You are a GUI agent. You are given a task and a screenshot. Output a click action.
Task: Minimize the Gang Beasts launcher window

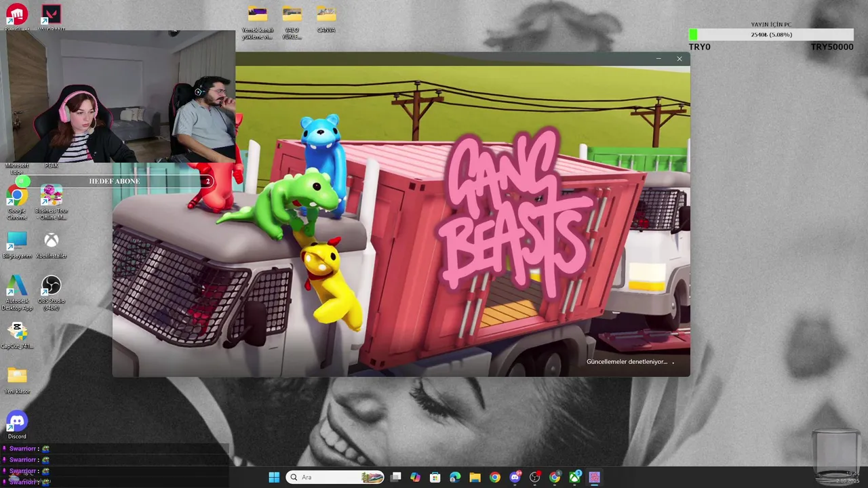[658, 59]
